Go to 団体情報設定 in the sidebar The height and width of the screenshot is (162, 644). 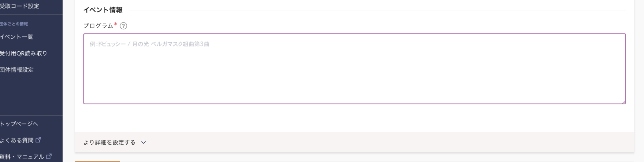17,70
